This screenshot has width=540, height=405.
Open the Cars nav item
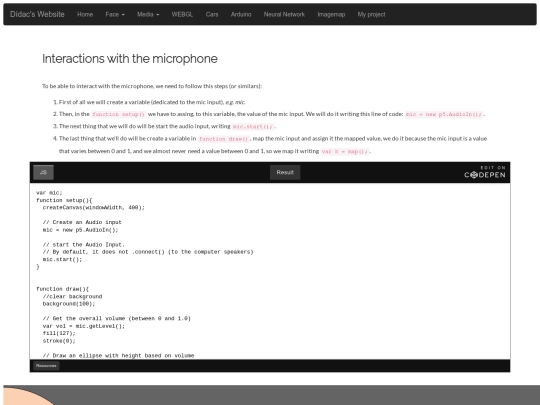point(212,14)
